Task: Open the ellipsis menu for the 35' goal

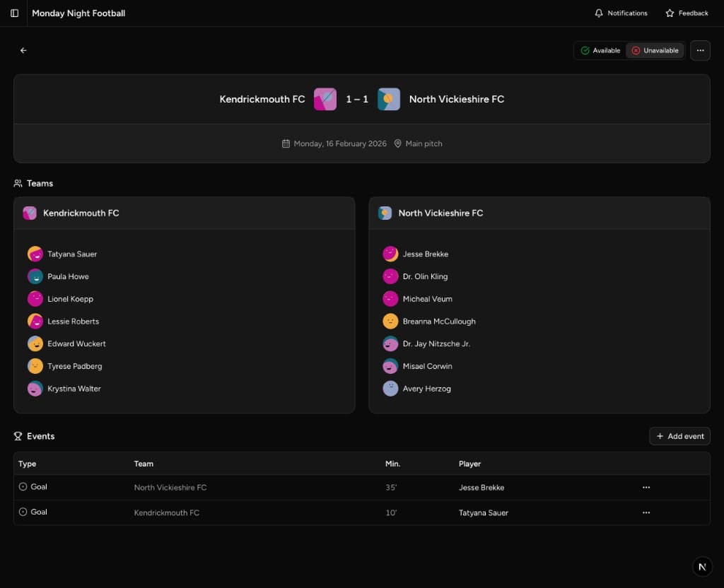Action: 646,487
